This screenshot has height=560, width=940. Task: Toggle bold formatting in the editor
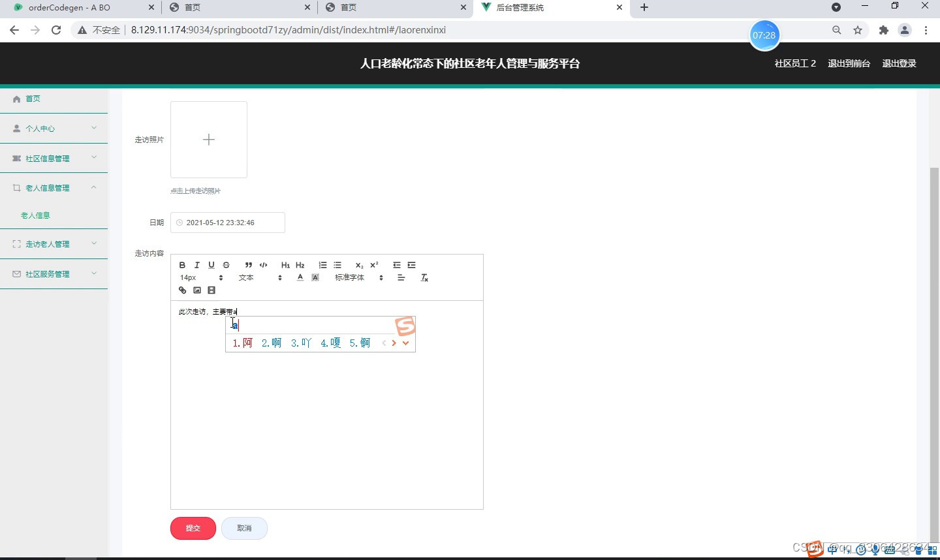(x=182, y=265)
